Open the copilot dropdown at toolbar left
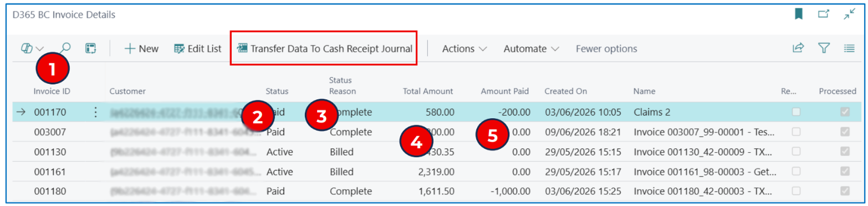 32,48
